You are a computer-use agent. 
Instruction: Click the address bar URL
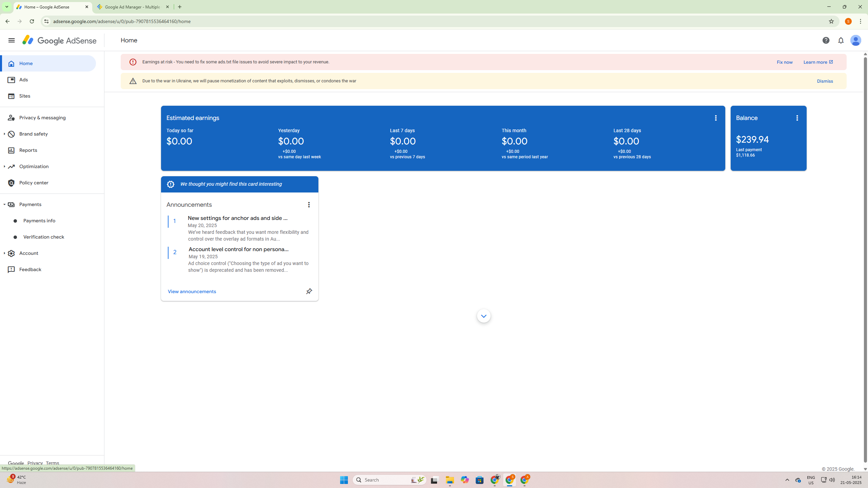coord(122,21)
